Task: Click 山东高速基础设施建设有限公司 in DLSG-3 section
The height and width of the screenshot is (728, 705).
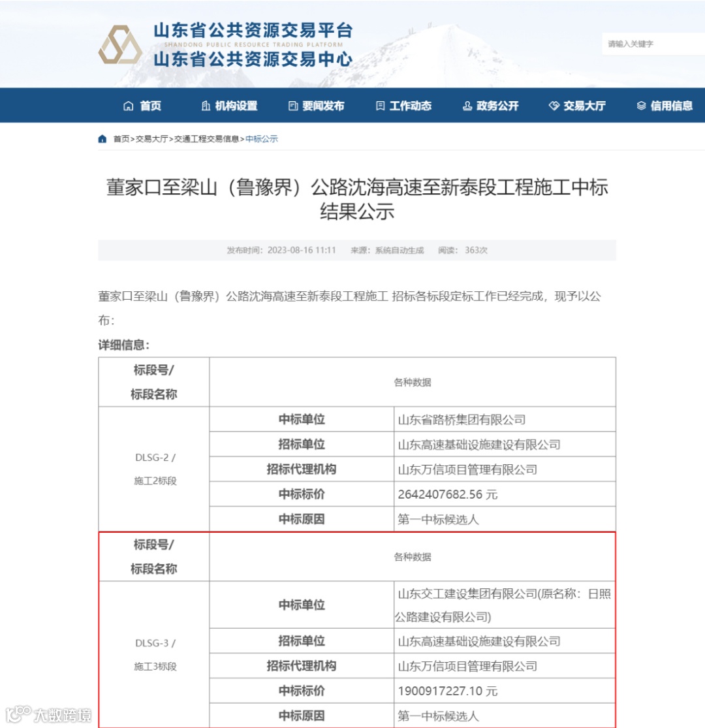Action: coord(479,641)
